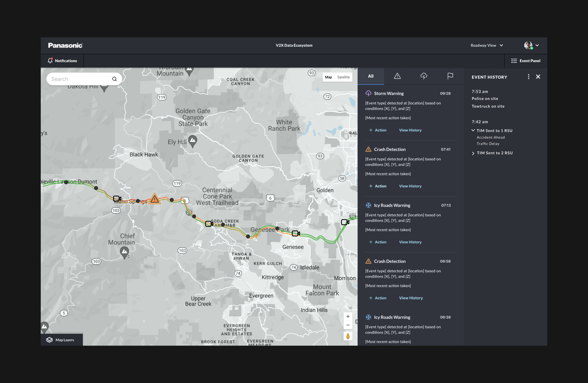Switch map to Satellite view
This screenshot has height=383, width=588.
[343, 77]
